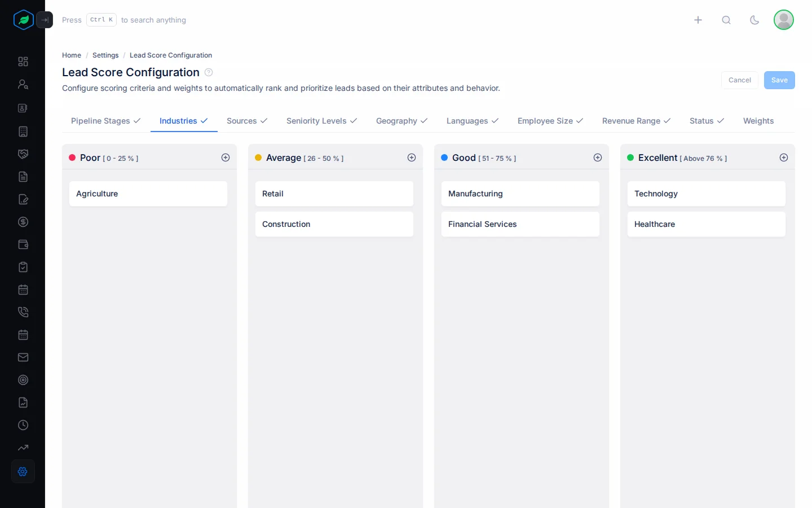Click the search magnifier icon in top bar
This screenshot has height=508, width=812.
point(726,20)
